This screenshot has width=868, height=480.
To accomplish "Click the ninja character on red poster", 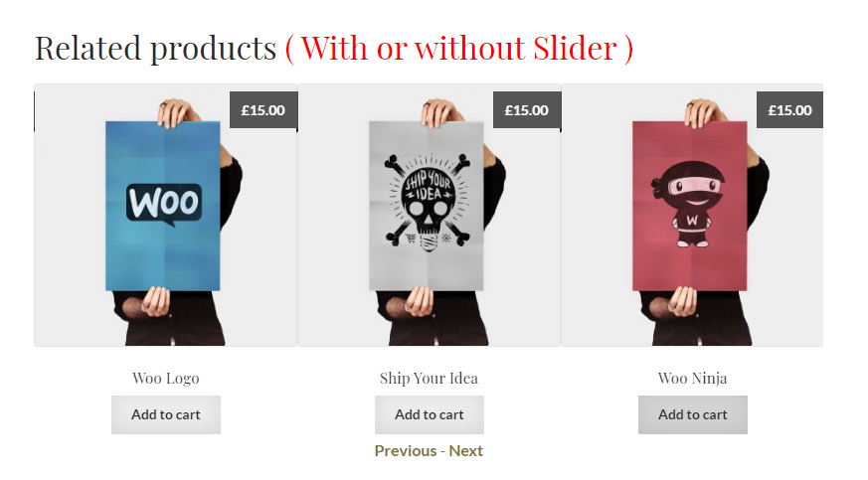I will pos(689,204).
